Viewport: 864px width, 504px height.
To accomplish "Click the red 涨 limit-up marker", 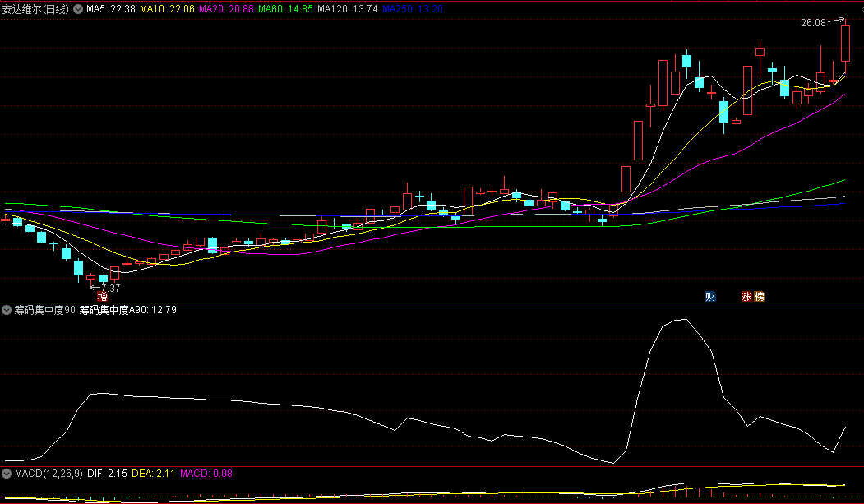I will 746,296.
